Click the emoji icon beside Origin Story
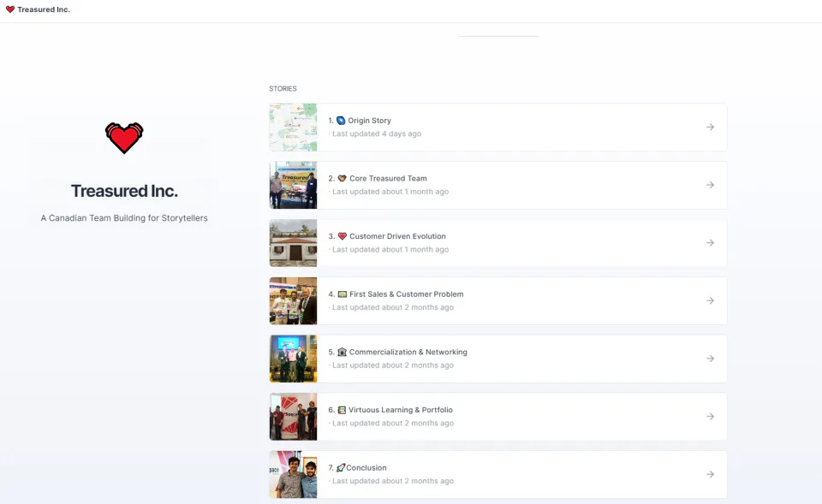The width and height of the screenshot is (822, 504). point(341,121)
